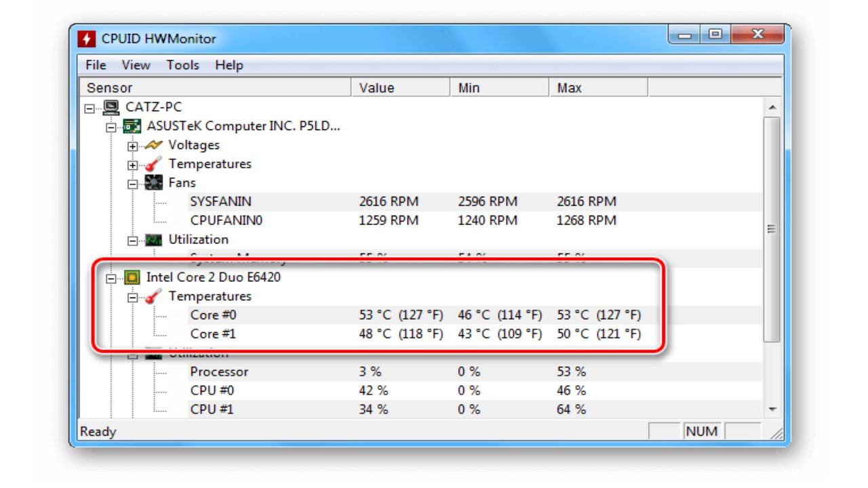Select the Voltages label

[x=194, y=145]
